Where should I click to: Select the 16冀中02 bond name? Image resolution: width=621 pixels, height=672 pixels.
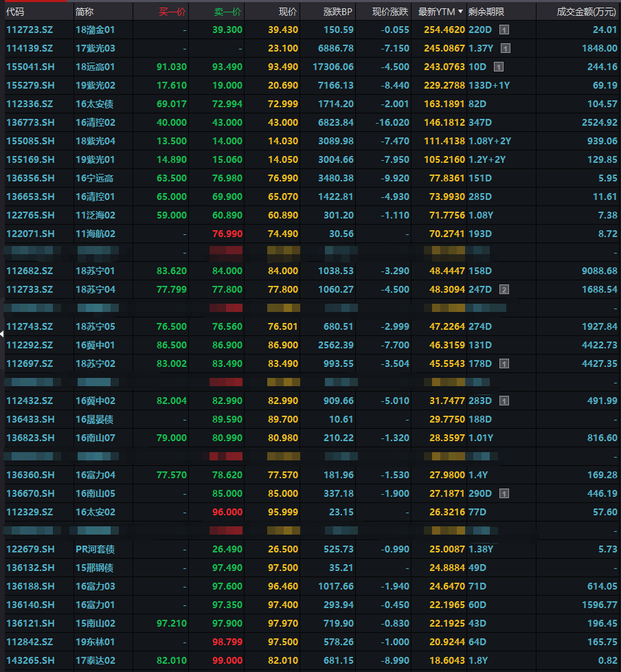click(95, 401)
